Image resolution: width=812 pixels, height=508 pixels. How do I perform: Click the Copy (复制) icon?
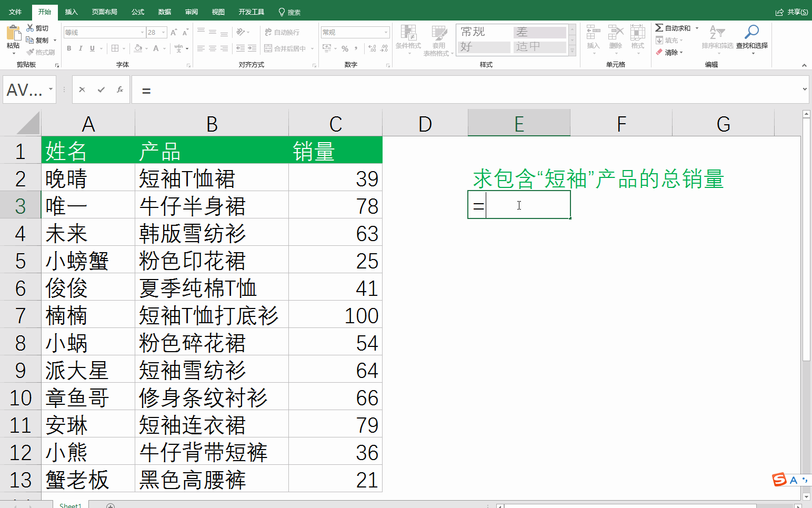coord(30,40)
